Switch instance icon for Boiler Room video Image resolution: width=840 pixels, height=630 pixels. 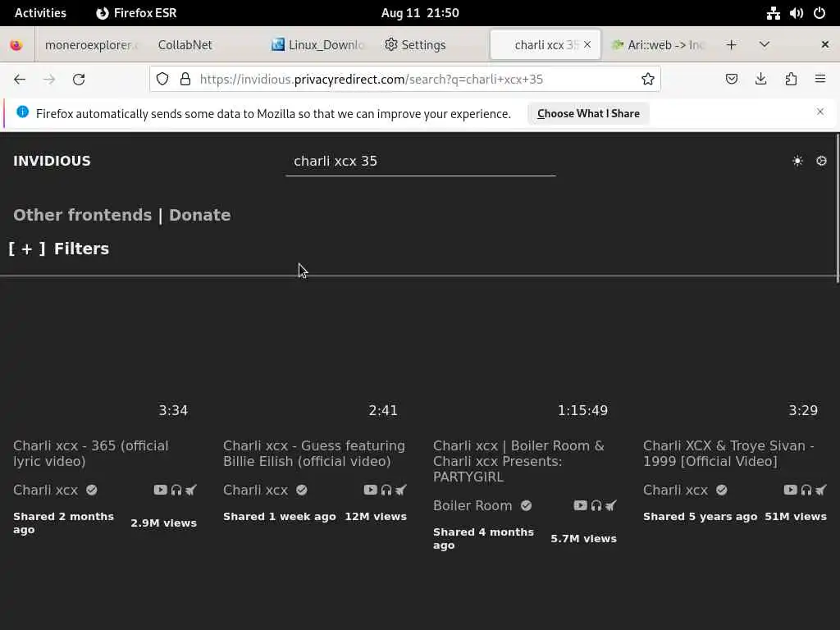(x=611, y=505)
